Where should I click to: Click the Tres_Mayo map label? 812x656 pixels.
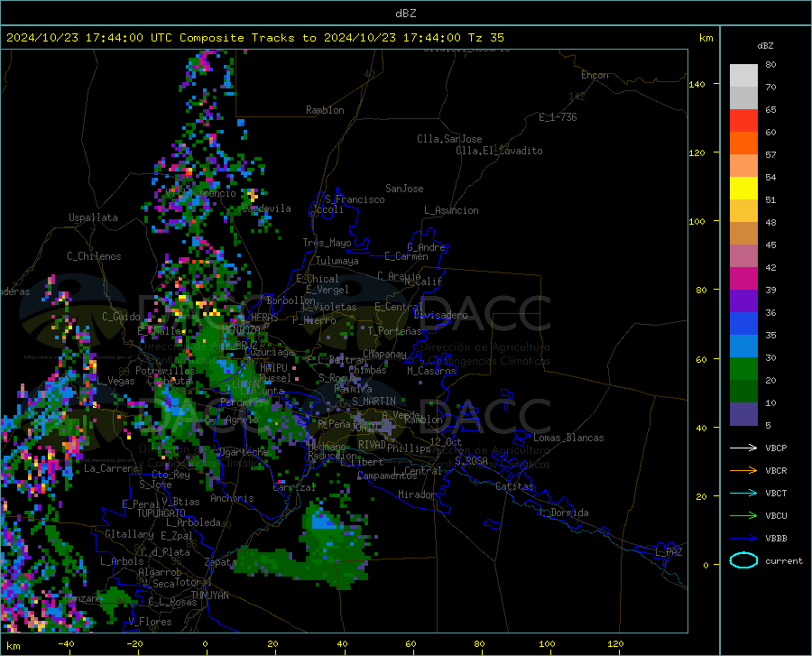328,243
